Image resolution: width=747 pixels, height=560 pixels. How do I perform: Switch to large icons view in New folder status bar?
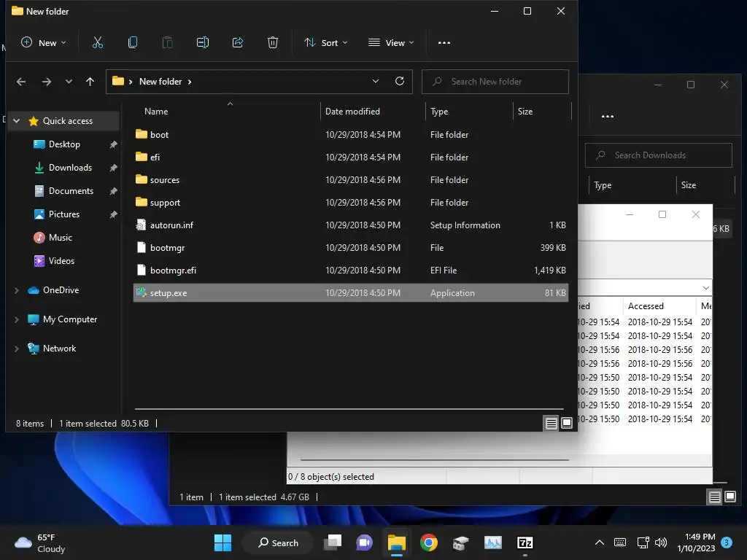coord(566,423)
